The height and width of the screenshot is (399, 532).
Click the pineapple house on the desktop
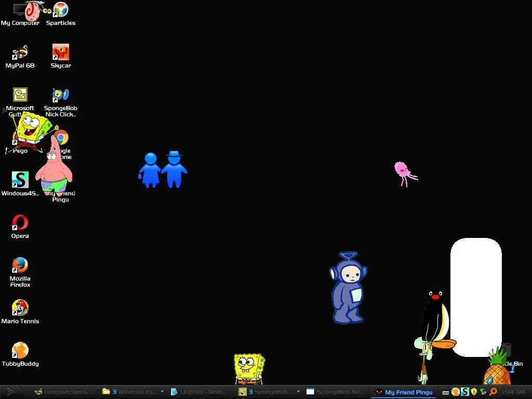tap(497, 367)
